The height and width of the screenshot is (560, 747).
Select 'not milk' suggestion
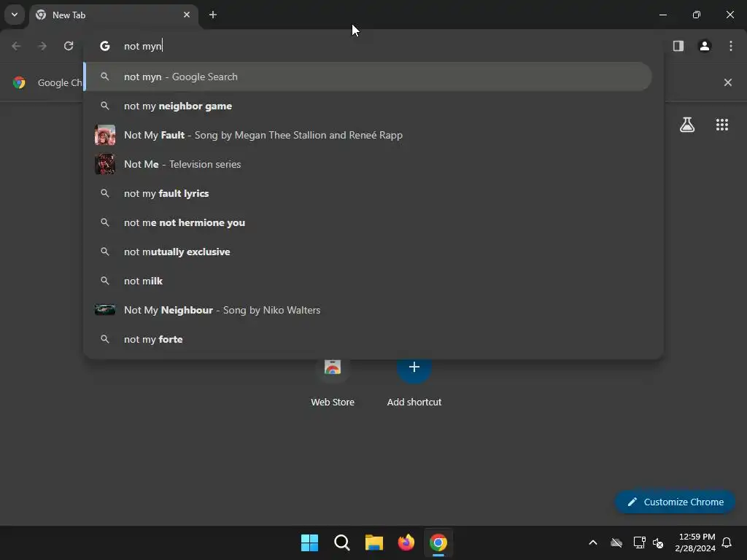click(368, 281)
